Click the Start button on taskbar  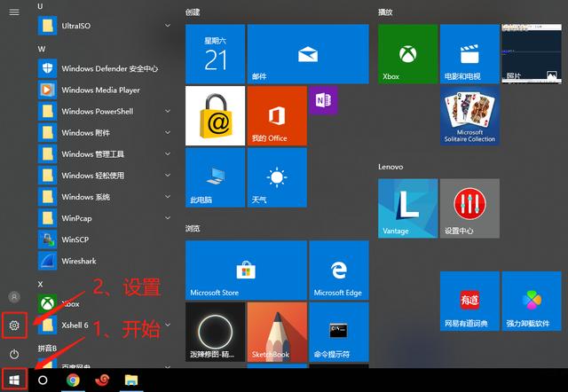point(14,380)
